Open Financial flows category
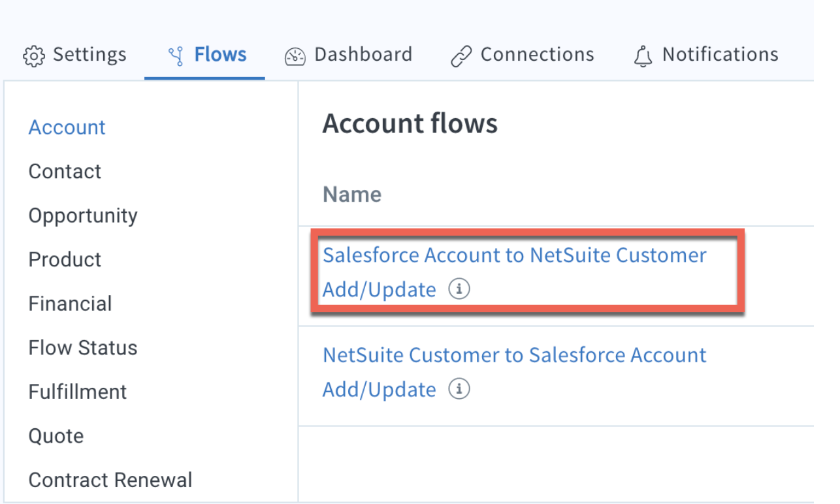 70,304
